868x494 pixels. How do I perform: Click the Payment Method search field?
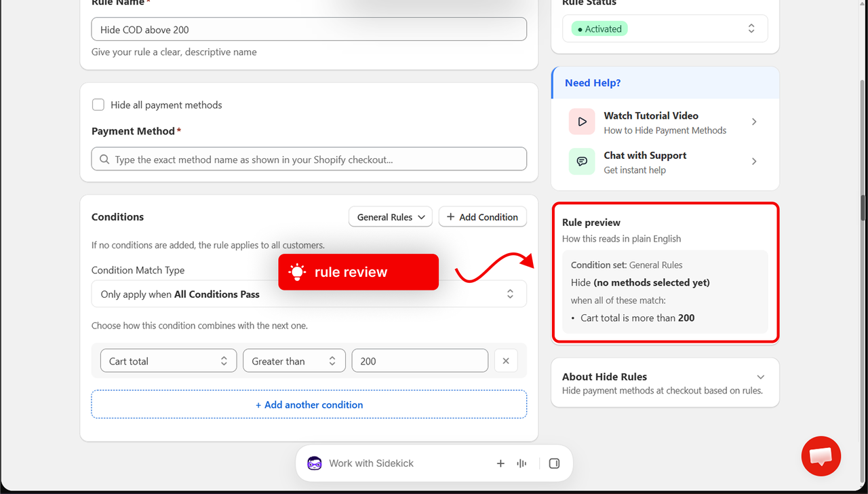pyautogui.click(x=309, y=159)
